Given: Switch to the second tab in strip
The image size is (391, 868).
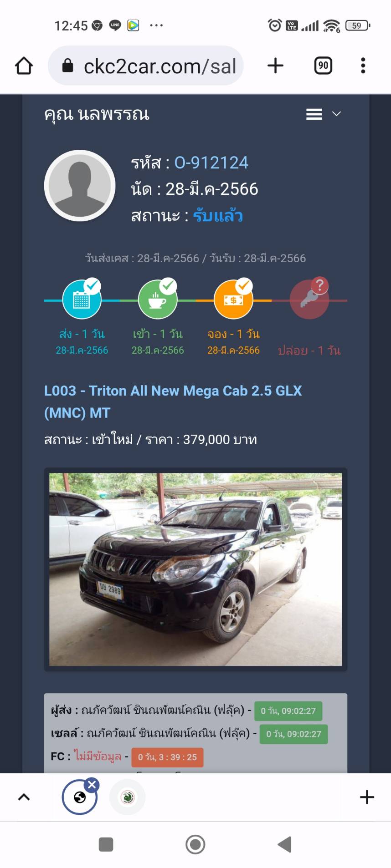Looking at the screenshot, I should click(x=128, y=797).
